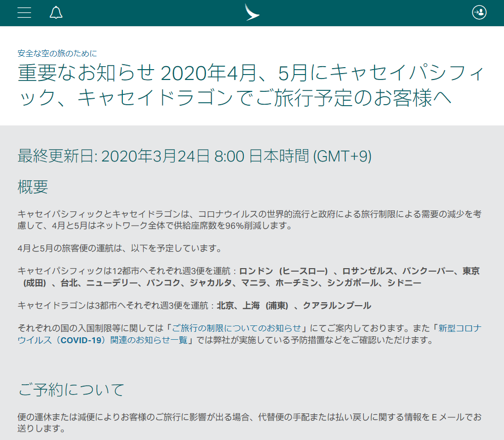
Task: Open the notifications bell icon
Action: coord(56,12)
